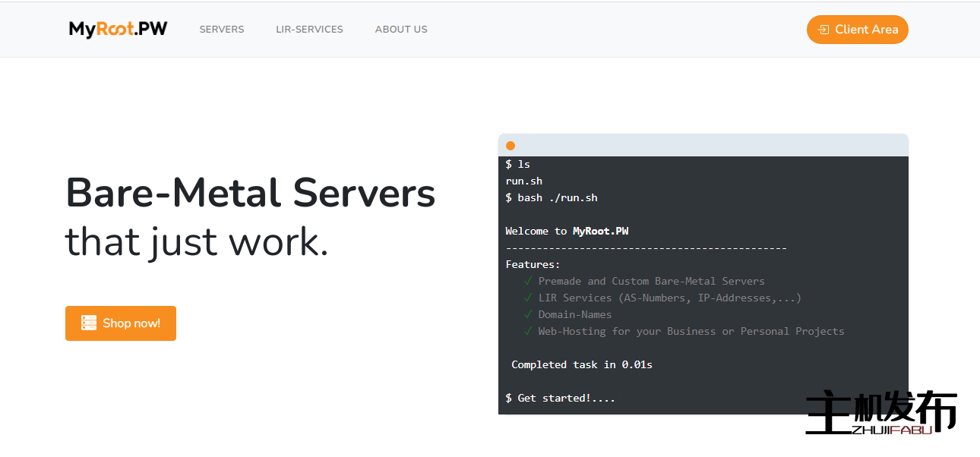This screenshot has height=457, width=980.
Task: Click 'Completed task in 0.01s' line
Action: tap(581, 364)
